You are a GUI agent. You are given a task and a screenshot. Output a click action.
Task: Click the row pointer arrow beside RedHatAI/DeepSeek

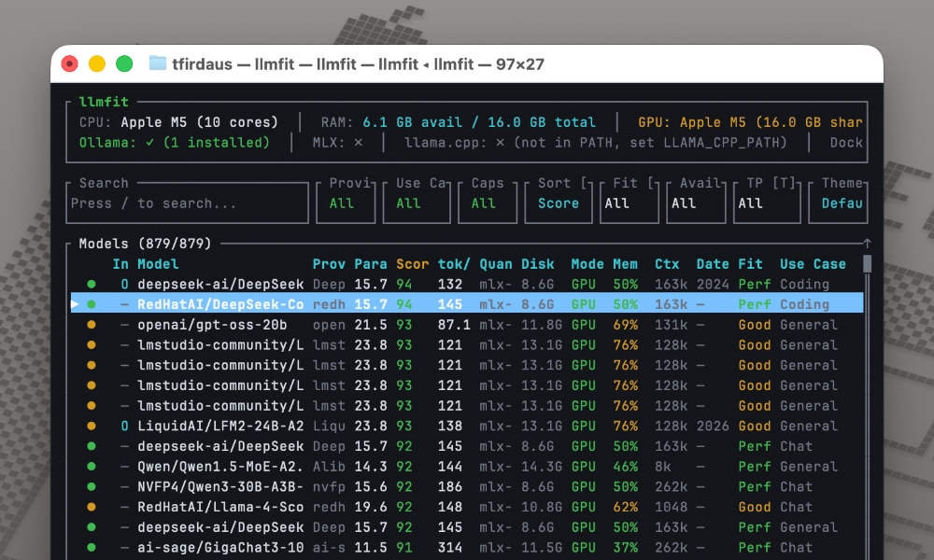76,304
